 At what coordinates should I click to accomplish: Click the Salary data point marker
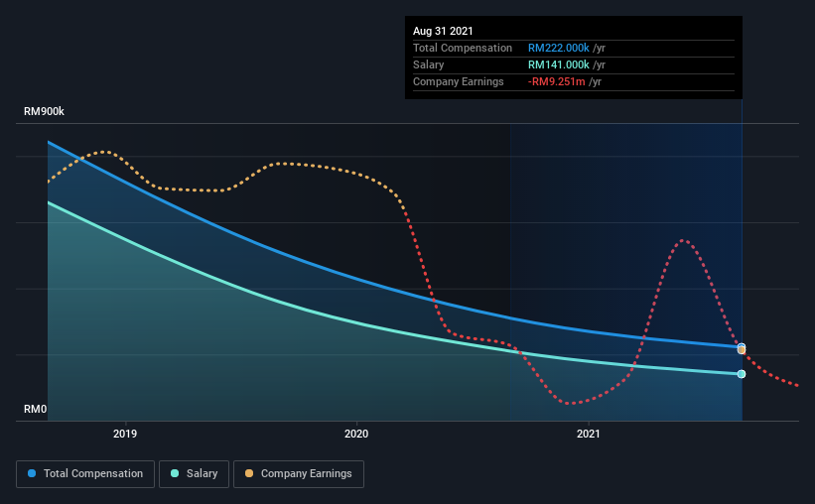[742, 374]
